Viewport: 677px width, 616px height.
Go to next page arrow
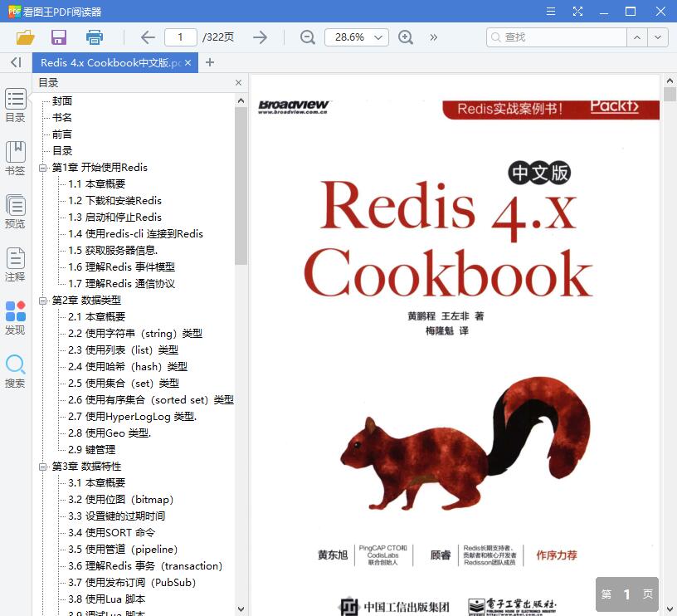click(260, 37)
